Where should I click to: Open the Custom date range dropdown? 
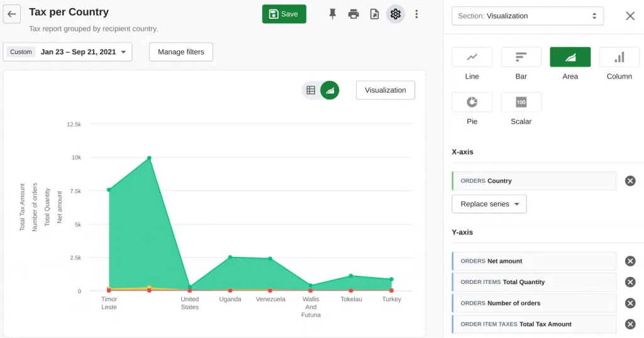click(67, 52)
